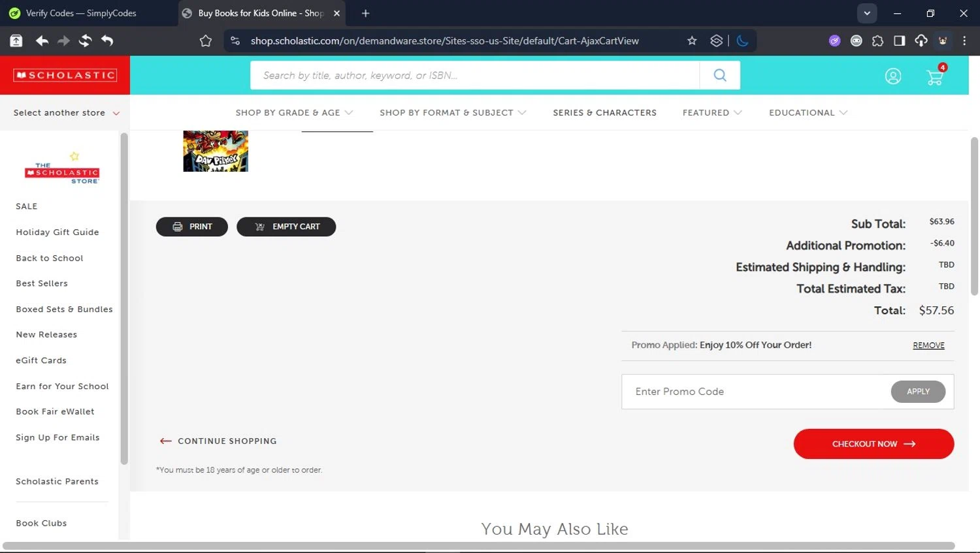Expand Shop by Format & Subject menu
The image size is (980, 553).
pyautogui.click(x=453, y=113)
